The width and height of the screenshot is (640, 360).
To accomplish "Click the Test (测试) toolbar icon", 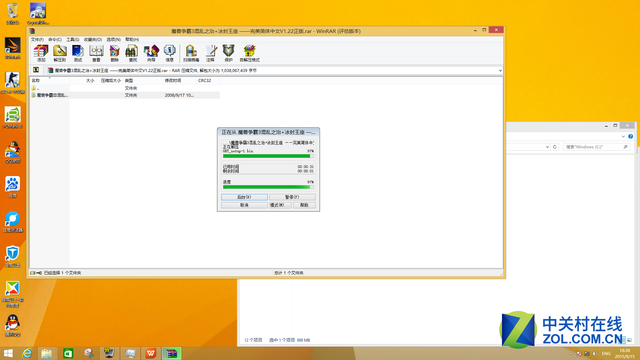I will point(78,53).
